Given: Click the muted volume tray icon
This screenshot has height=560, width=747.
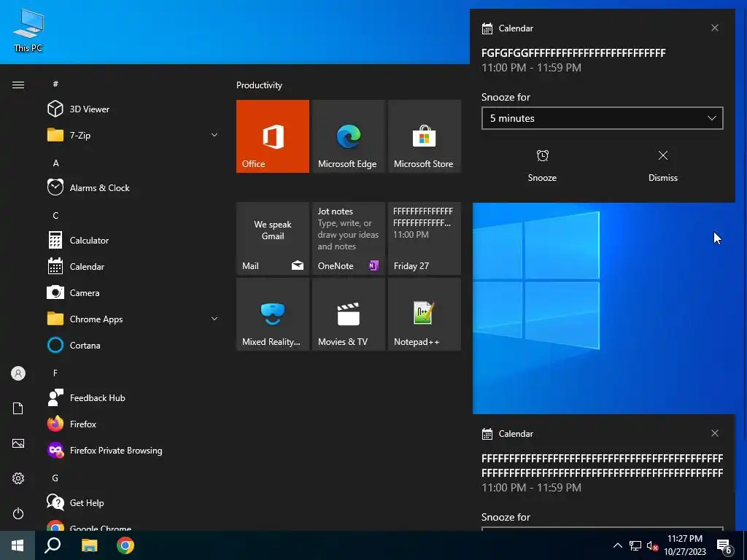Looking at the screenshot, I should point(652,545).
